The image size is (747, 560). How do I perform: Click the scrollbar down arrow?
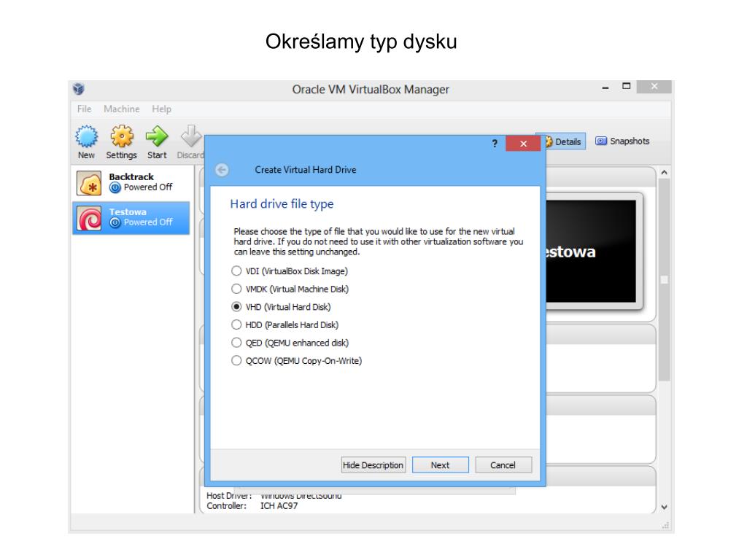664,507
